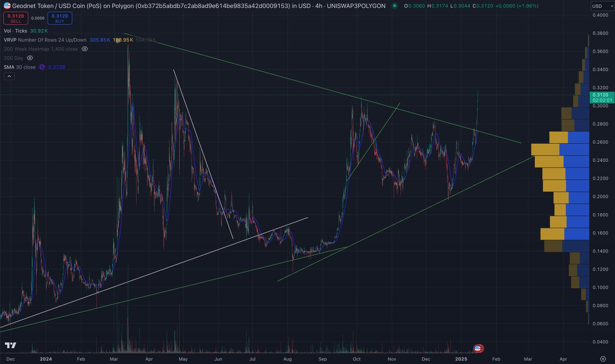The image size is (615, 364).
Task: Select the 200 Week Heatmap legend name
Action: tap(41, 49)
